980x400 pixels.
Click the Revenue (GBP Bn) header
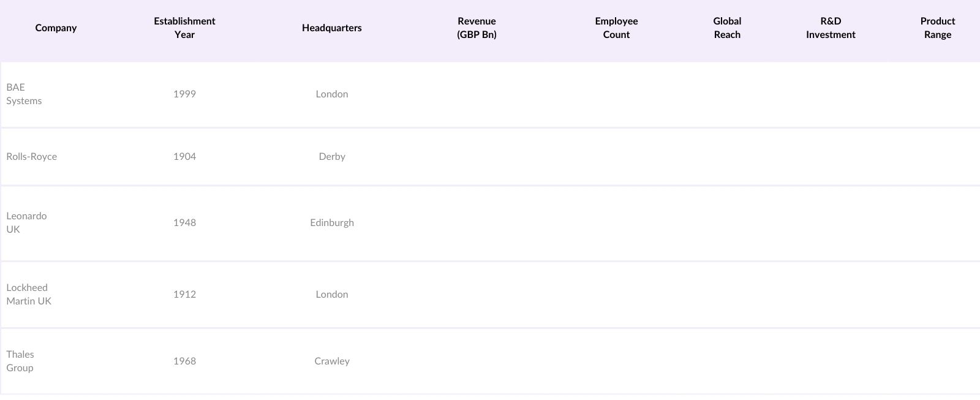pyautogui.click(x=477, y=28)
